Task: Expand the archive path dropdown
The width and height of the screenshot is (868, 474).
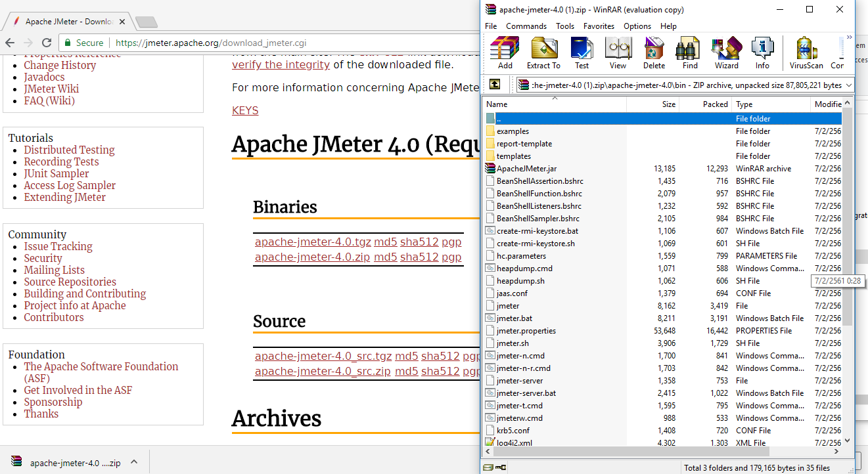Action: click(x=848, y=85)
